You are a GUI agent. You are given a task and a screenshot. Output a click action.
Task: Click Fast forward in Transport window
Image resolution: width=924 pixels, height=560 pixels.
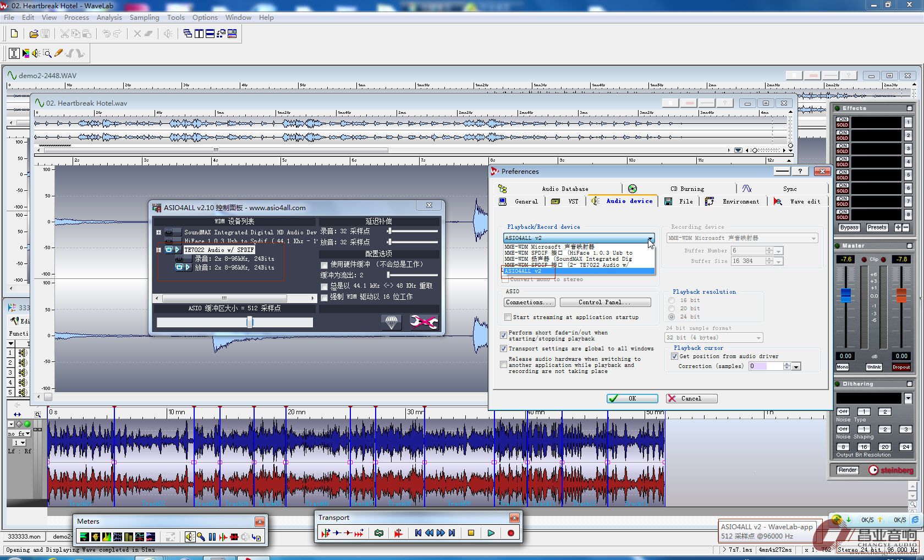(x=441, y=532)
